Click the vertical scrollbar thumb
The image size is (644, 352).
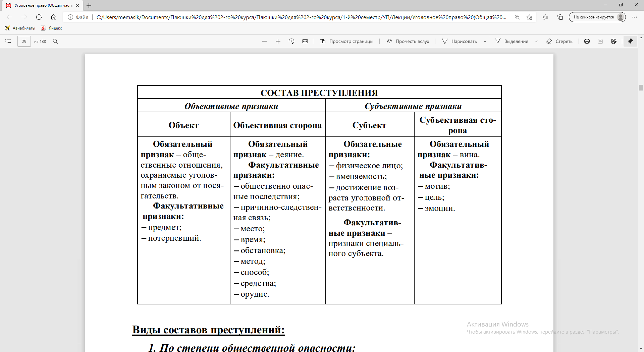tap(641, 88)
